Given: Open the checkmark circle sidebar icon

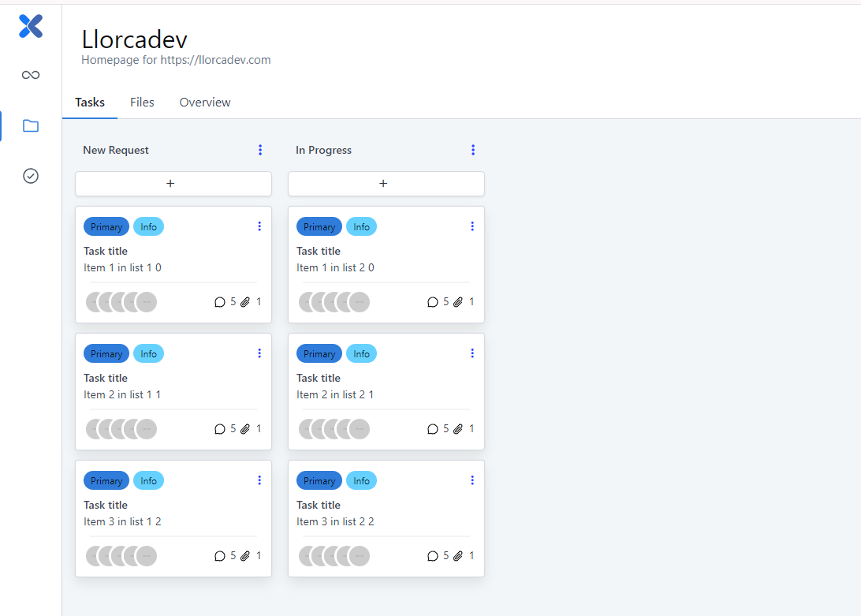Looking at the screenshot, I should click(x=31, y=176).
